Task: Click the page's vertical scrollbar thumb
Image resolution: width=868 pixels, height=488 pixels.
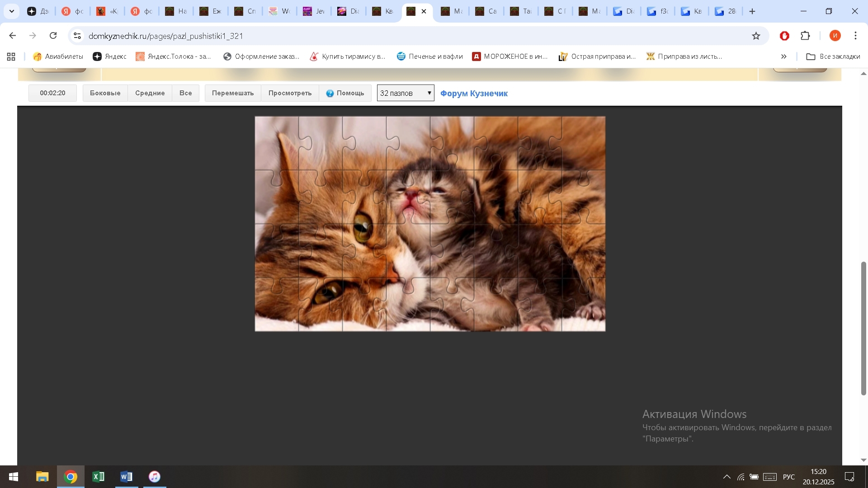Action: coord(863,328)
